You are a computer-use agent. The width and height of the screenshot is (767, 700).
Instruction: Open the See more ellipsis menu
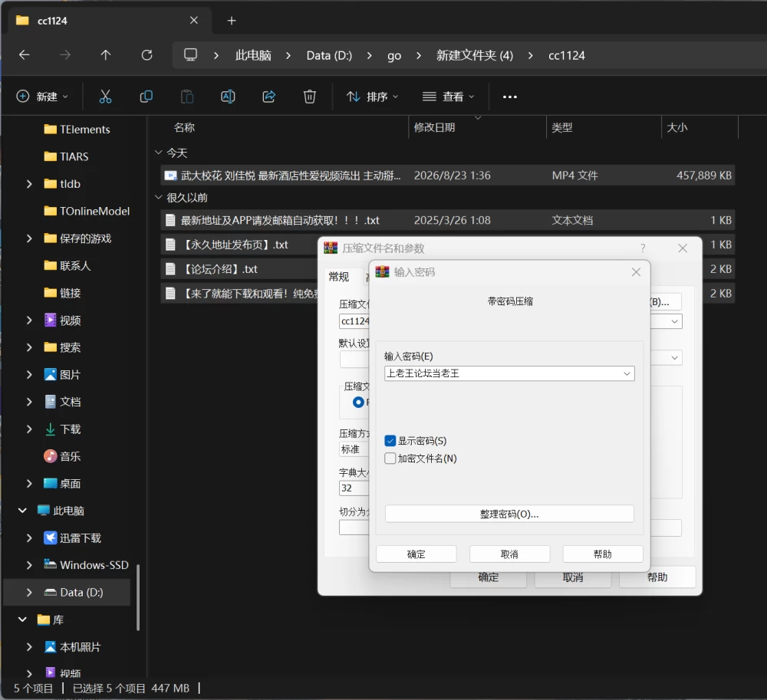[510, 97]
